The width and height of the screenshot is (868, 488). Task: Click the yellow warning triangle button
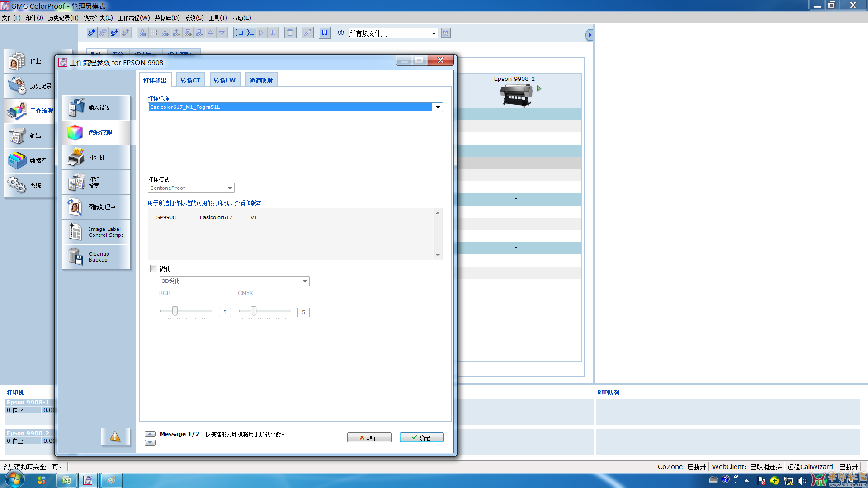point(115,436)
